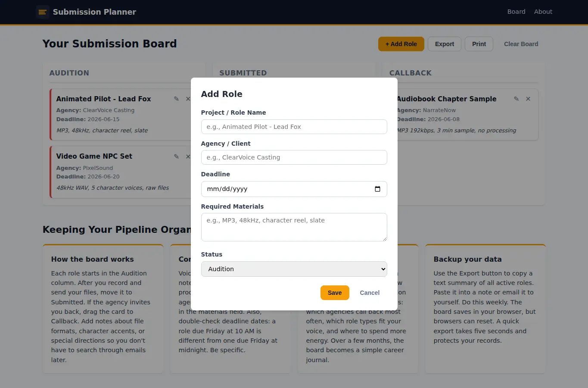Click the deadline 2026-06-08 text

[x=444, y=119]
